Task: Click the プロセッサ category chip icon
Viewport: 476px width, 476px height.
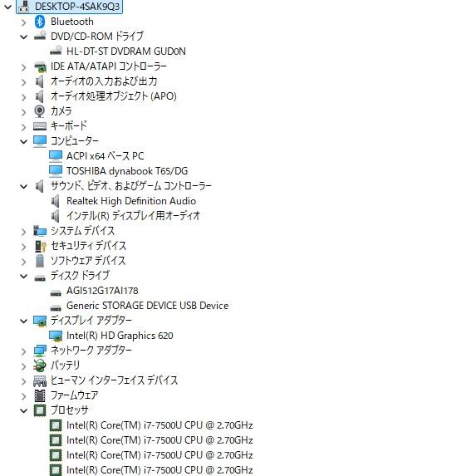Action: (x=40, y=410)
